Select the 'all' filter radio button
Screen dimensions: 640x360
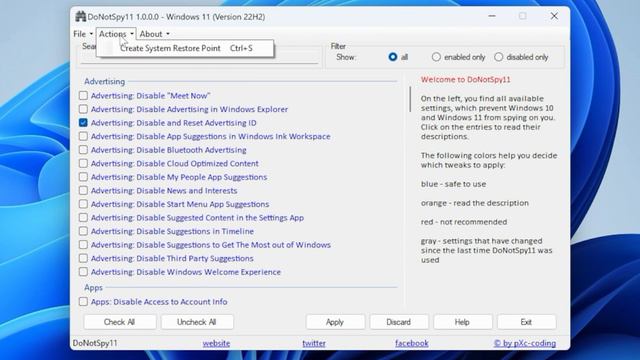point(393,57)
